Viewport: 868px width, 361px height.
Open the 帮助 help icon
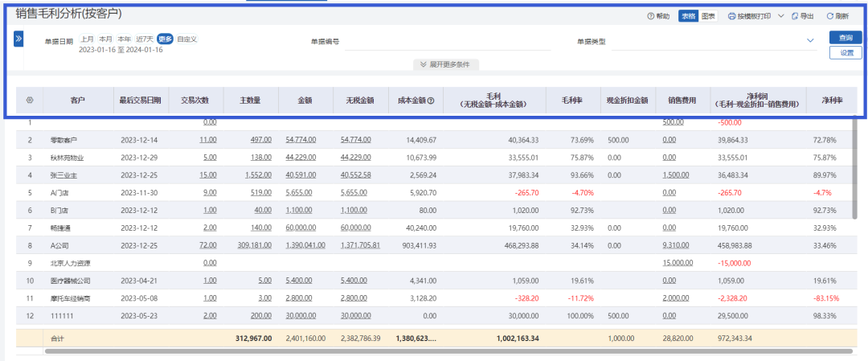650,16
